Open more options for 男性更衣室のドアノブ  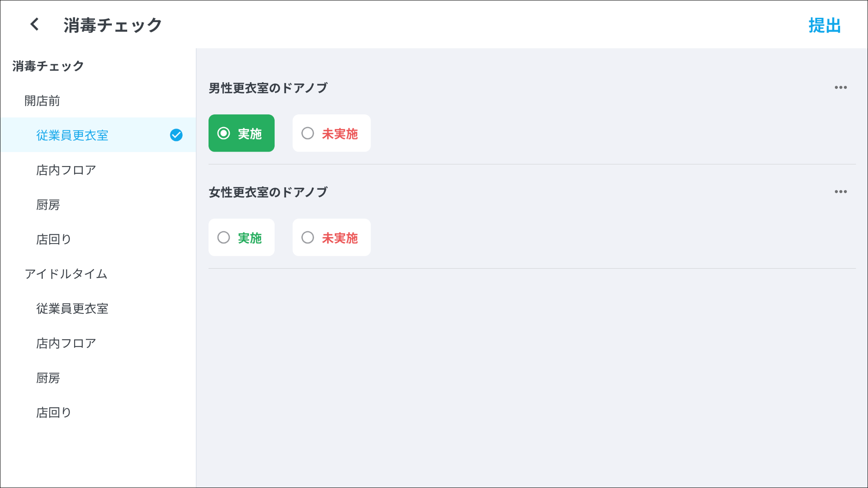[840, 88]
